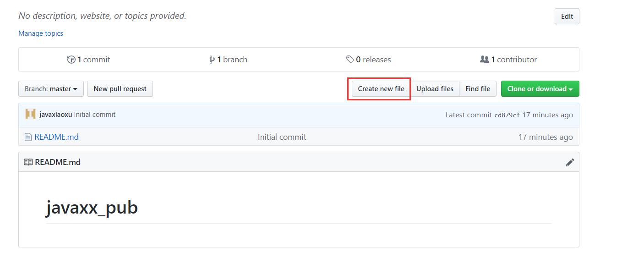Click the branch icon beside 1 branch
The image size is (644, 269).
point(212,60)
